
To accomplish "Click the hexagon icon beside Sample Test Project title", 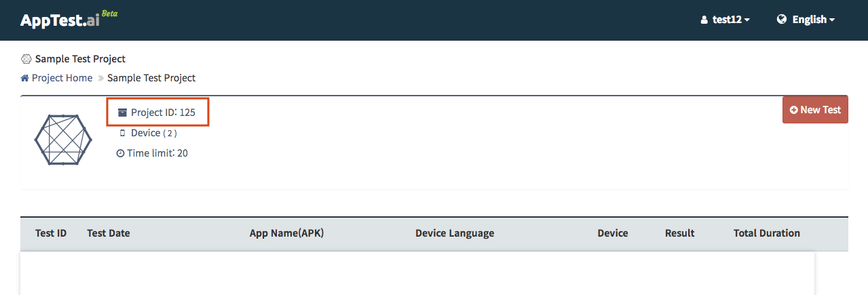I will (x=26, y=59).
